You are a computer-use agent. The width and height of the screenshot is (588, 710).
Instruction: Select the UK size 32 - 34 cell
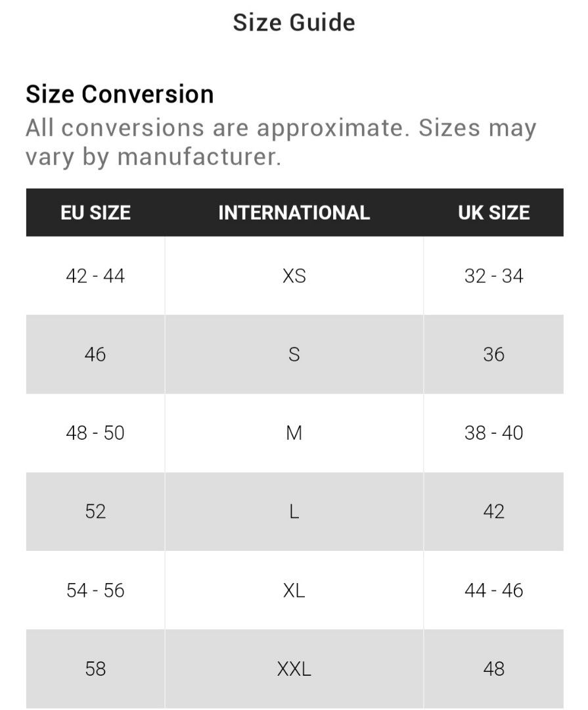(493, 276)
